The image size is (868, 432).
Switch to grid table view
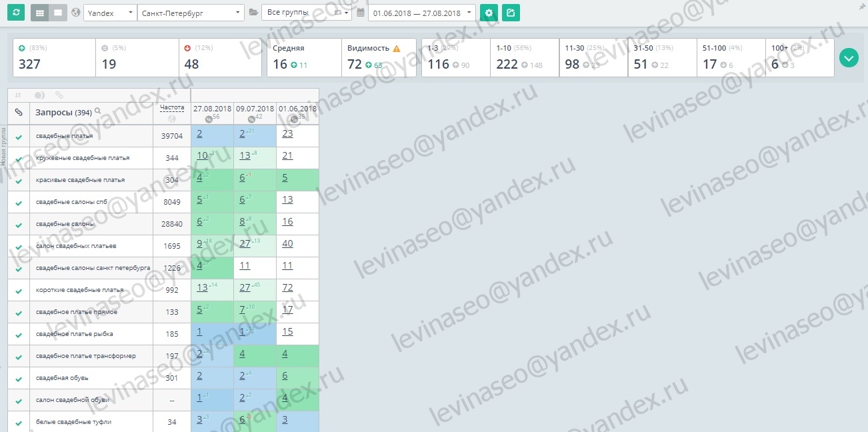click(40, 13)
